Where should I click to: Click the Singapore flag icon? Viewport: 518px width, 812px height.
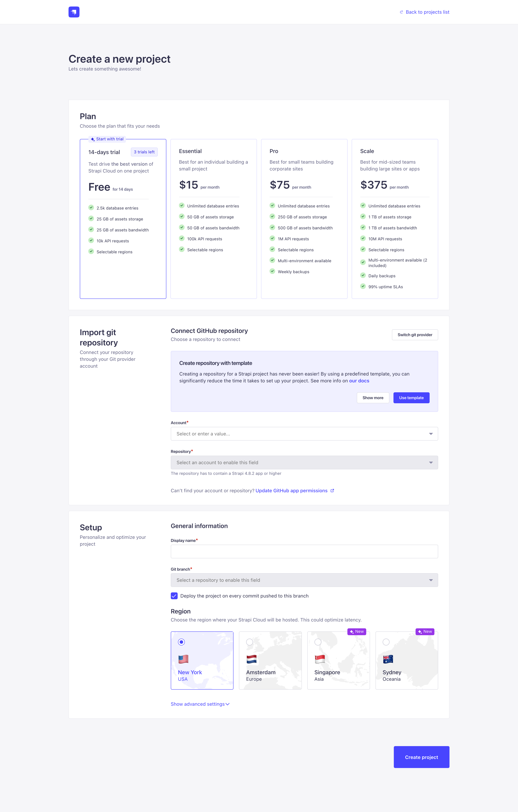[320, 659]
